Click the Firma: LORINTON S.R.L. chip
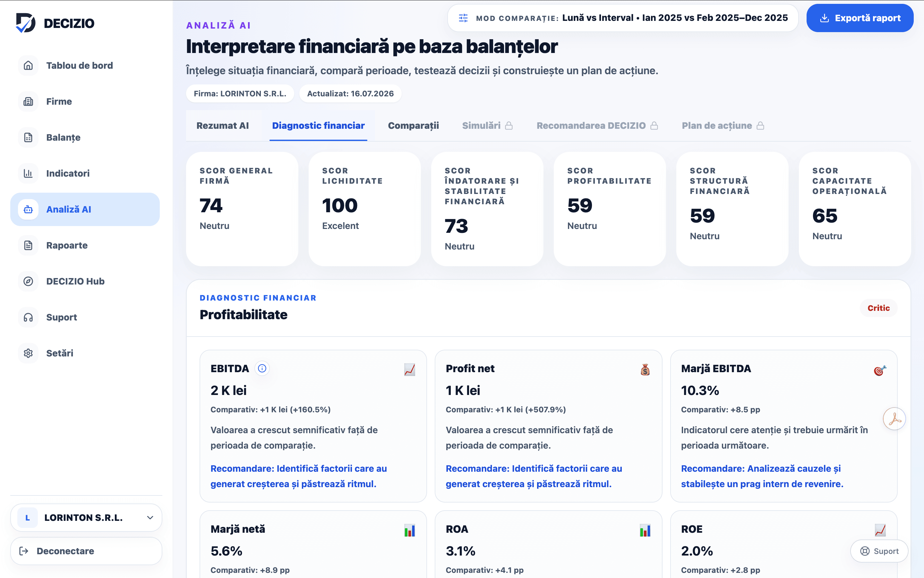The height and width of the screenshot is (578, 924). click(240, 94)
